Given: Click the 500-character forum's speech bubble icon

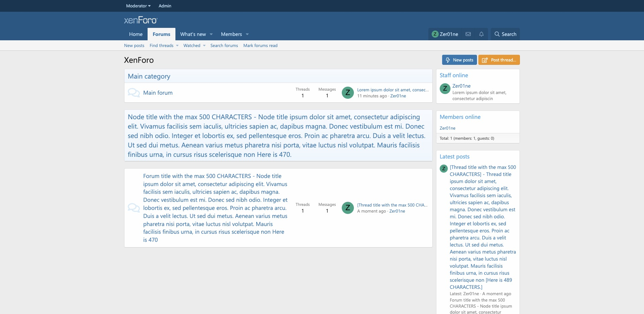Looking at the screenshot, I should [x=134, y=208].
